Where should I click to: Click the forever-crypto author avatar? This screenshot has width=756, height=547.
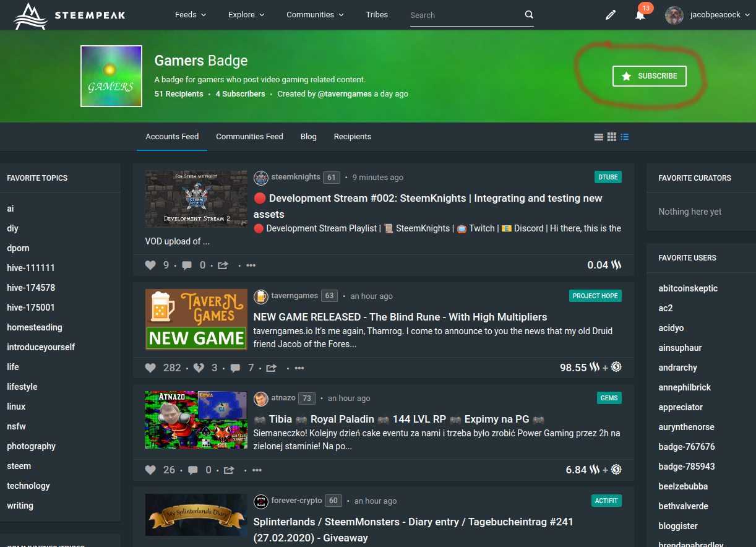click(261, 501)
